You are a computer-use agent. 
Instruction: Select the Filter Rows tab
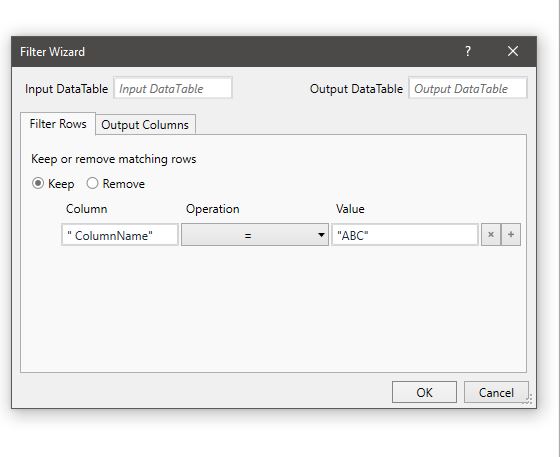58,124
